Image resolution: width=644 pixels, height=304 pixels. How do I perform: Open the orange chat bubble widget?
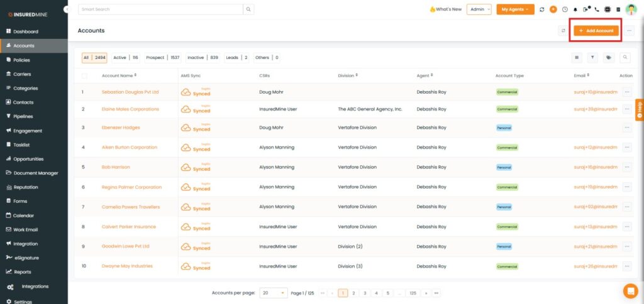(x=630, y=291)
